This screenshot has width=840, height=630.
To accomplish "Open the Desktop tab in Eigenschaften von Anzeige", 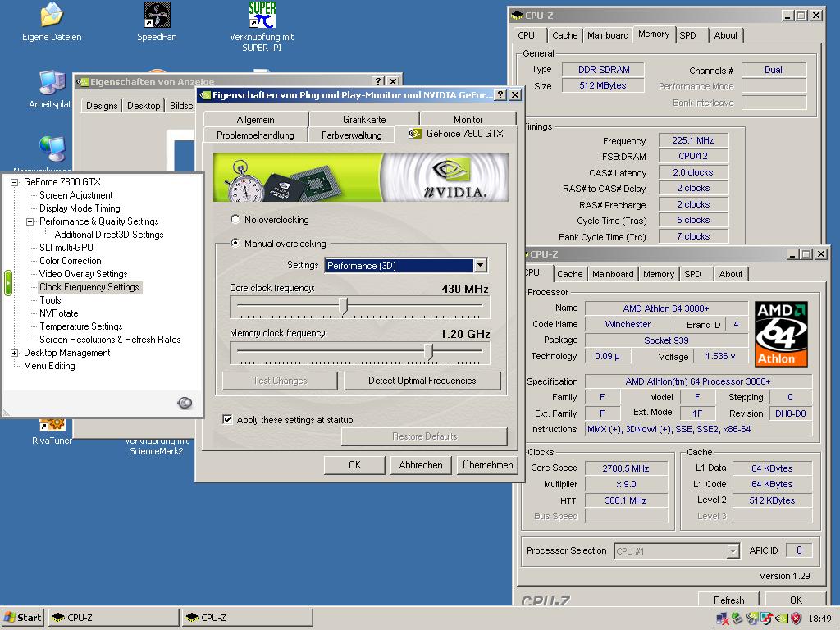I will (x=143, y=106).
